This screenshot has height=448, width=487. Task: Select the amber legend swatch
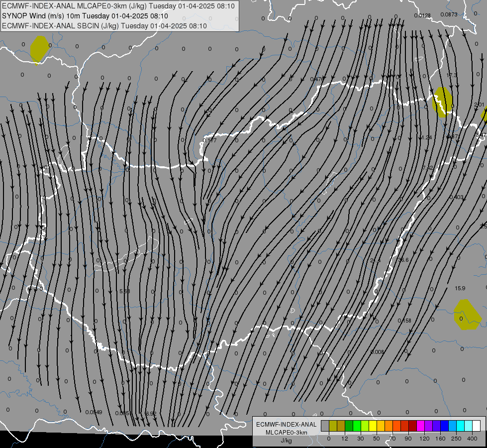tap(381, 426)
